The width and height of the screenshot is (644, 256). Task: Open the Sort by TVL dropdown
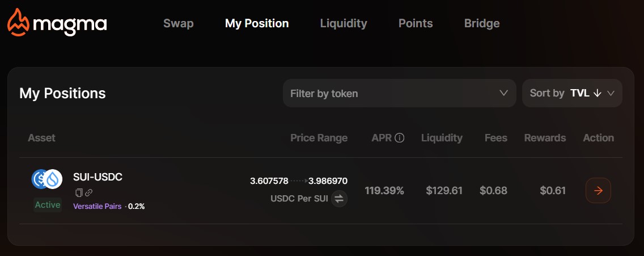[x=571, y=93]
